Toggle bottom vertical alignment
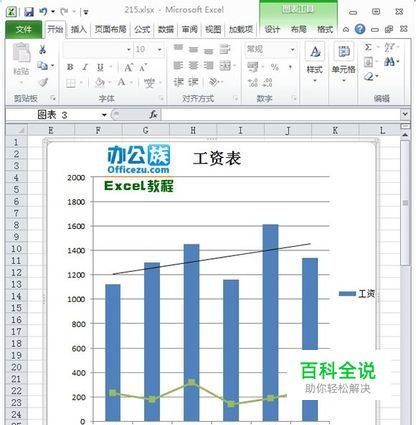The image size is (416, 425). pyautogui.click(x=209, y=51)
